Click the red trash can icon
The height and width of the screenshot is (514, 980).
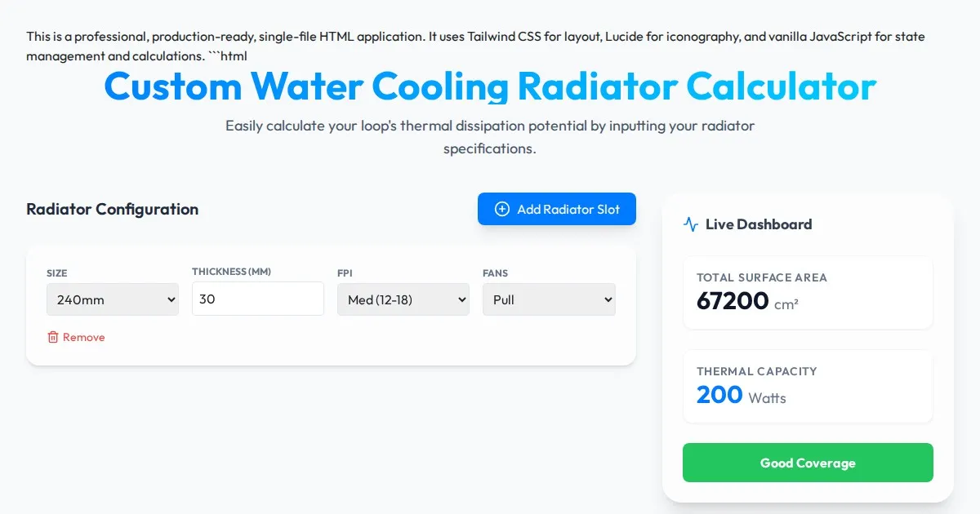(x=53, y=337)
